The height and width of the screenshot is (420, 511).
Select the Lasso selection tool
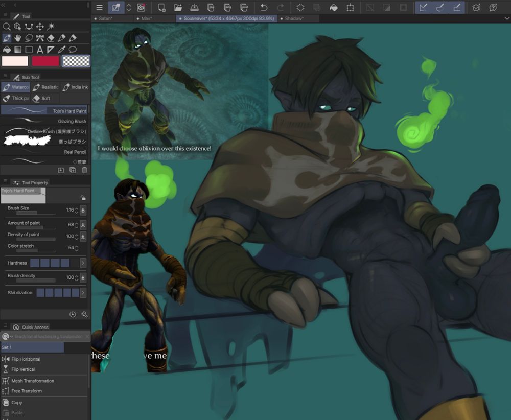coord(29,38)
